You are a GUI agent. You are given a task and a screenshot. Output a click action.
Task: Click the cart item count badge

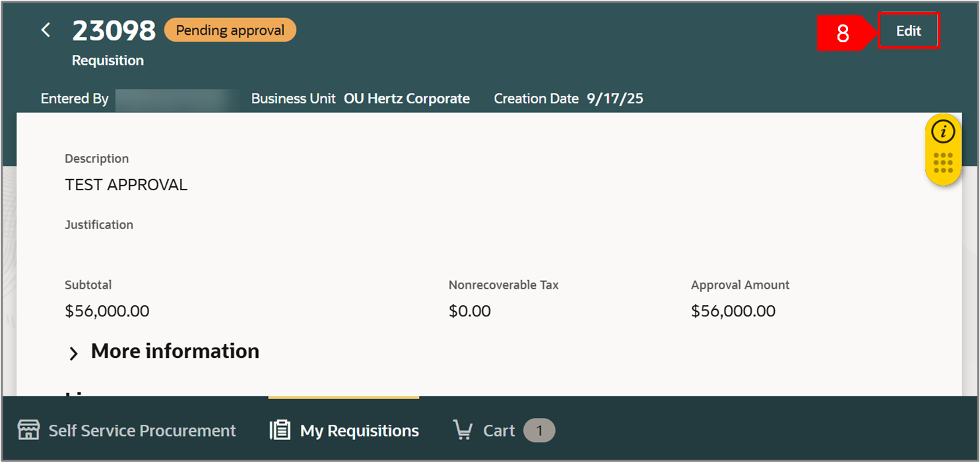coord(539,431)
